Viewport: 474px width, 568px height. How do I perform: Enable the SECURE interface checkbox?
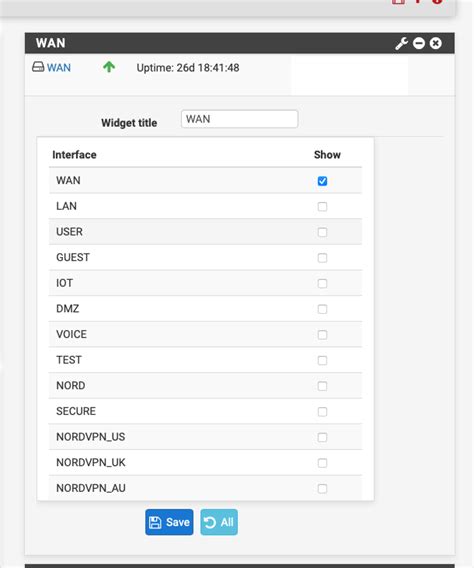coord(322,412)
